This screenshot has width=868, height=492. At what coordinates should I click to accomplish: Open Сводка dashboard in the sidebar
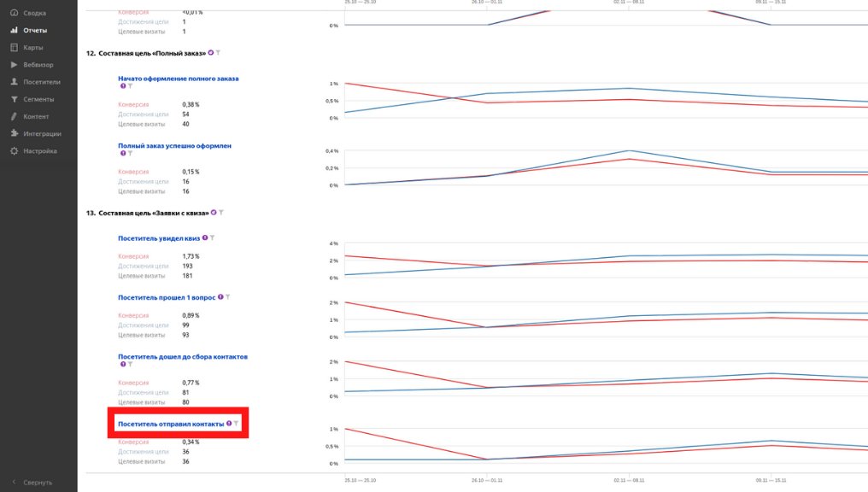pos(34,13)
